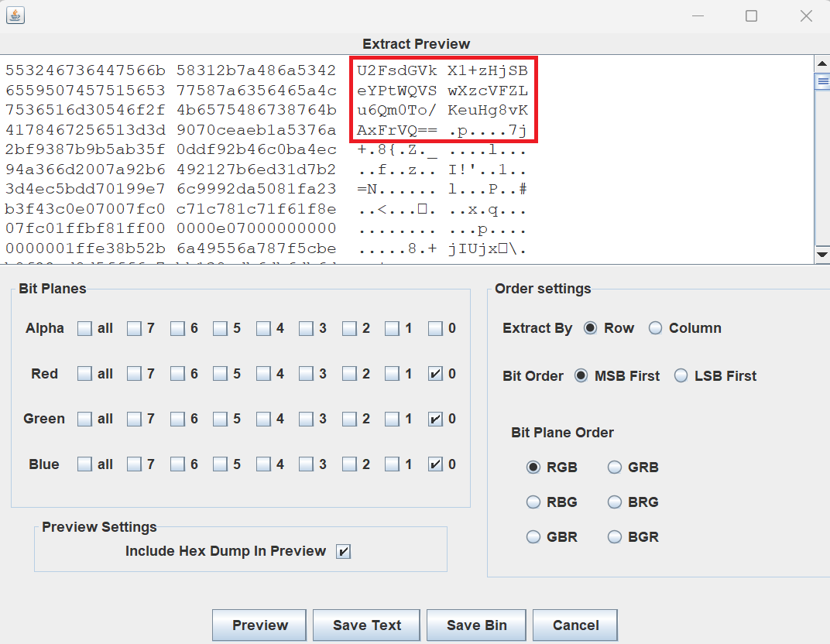Enable Blue bit plane 7
The width and height of the screenshot is (830, 644).
pyautogui.click(x=134, y=464)
